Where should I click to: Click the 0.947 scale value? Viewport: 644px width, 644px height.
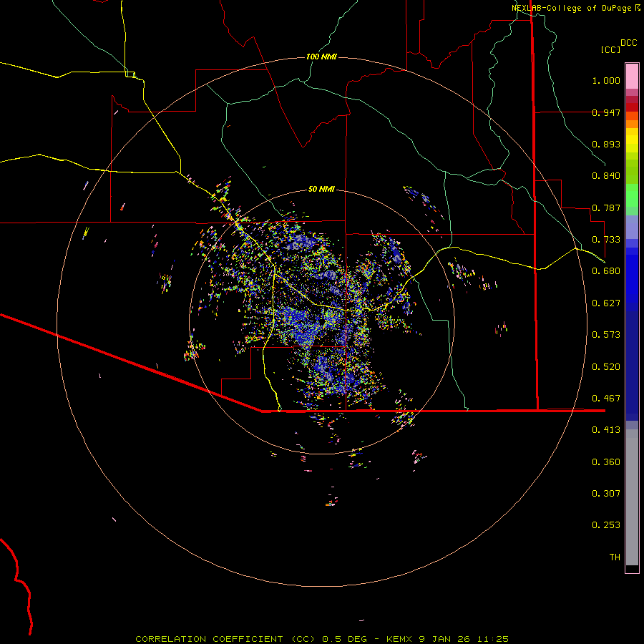606,112
